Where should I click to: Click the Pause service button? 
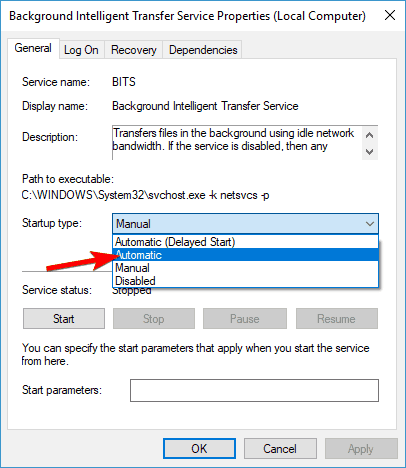245,319
